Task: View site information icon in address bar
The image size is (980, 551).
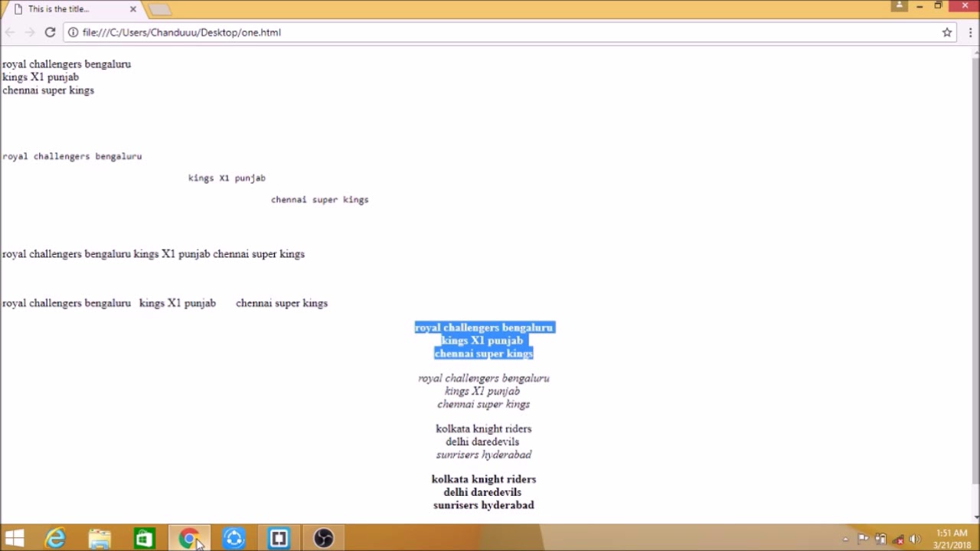Action: pyautogui.click(x=73, y=32)
